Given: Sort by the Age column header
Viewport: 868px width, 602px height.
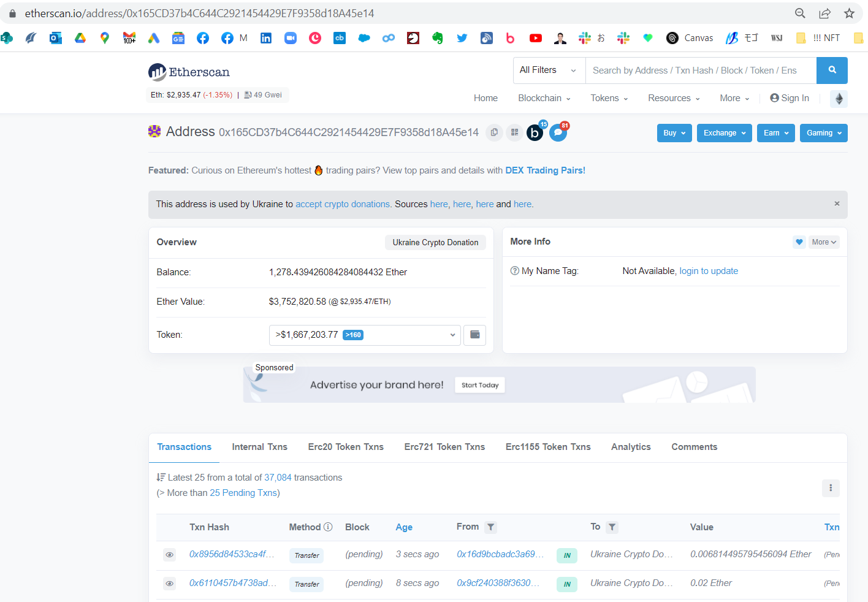Looking at the screenshot, I should point(404,527).
